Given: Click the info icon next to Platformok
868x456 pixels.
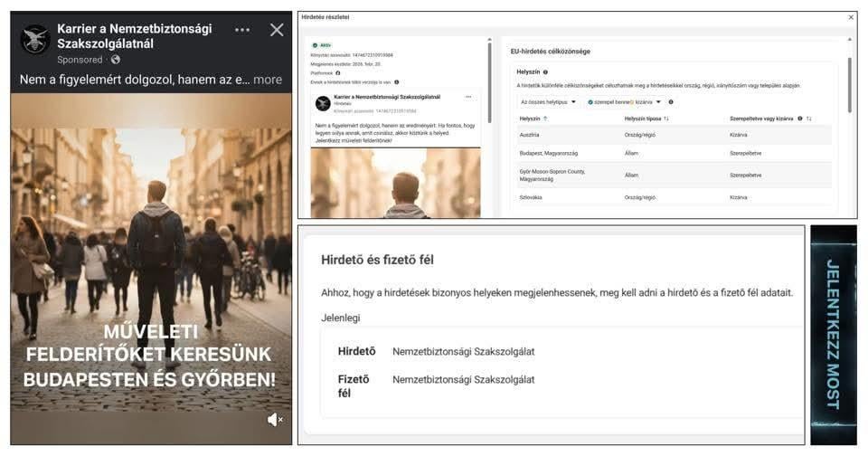Looking at the screenshot, I should [338, 73].
